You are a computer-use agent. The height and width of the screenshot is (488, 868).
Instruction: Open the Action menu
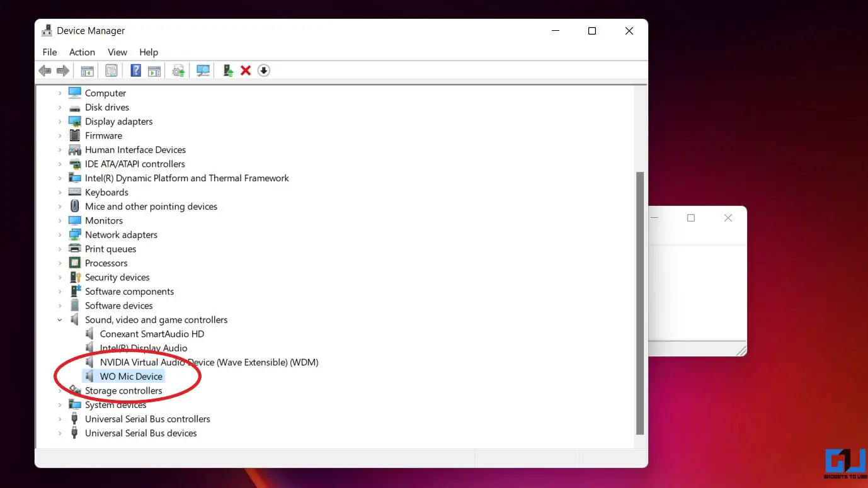[82, 52]
